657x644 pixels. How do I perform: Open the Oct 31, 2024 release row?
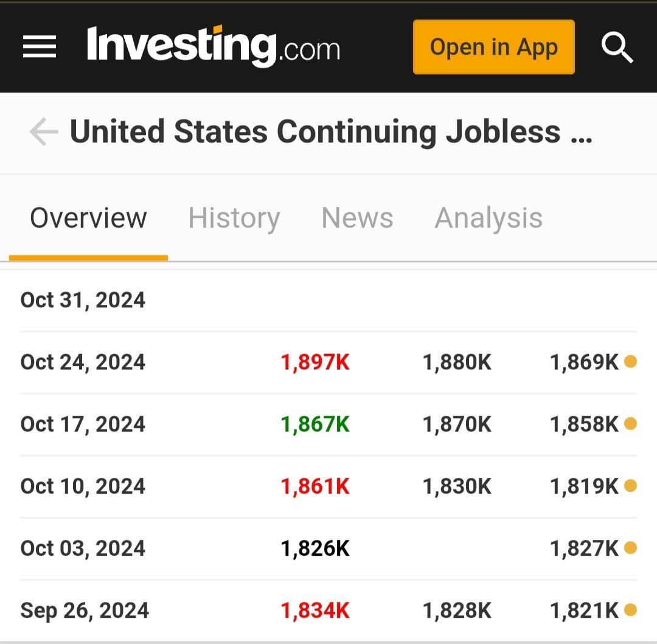pos(328,300)
